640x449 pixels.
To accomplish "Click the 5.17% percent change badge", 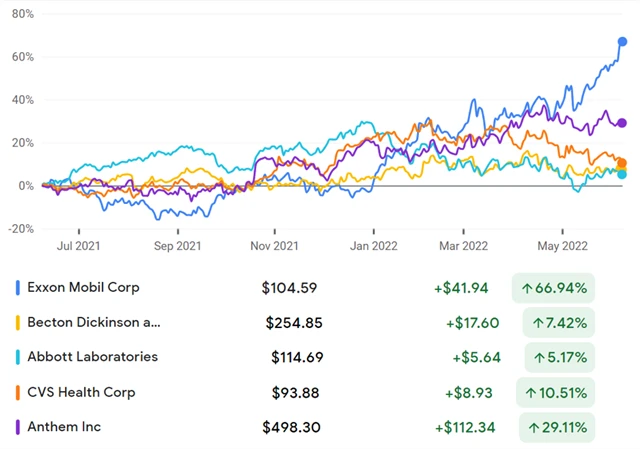I will click(x=558, y=357).
